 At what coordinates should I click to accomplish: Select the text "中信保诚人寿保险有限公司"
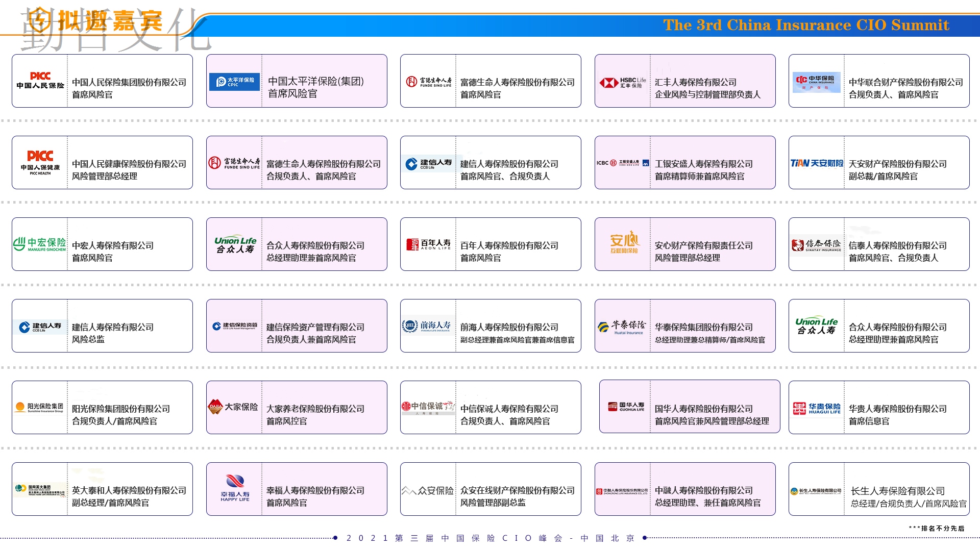tap(509, 409)
